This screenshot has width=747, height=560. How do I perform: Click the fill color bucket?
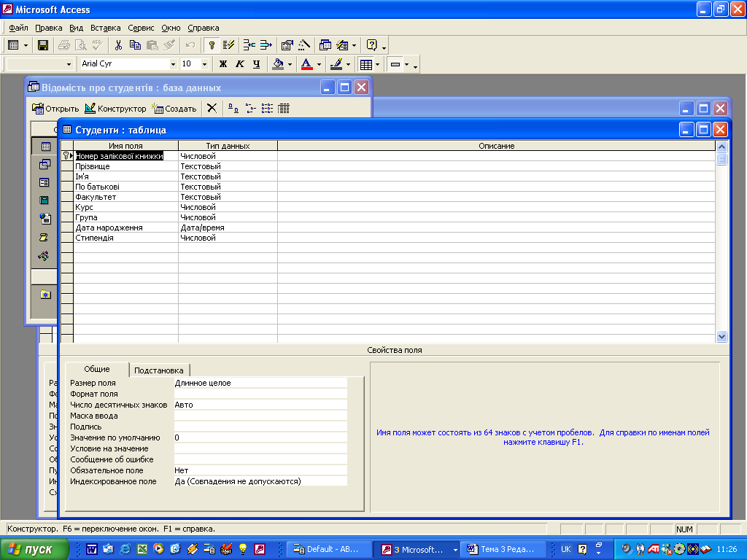tap(278, 64)
